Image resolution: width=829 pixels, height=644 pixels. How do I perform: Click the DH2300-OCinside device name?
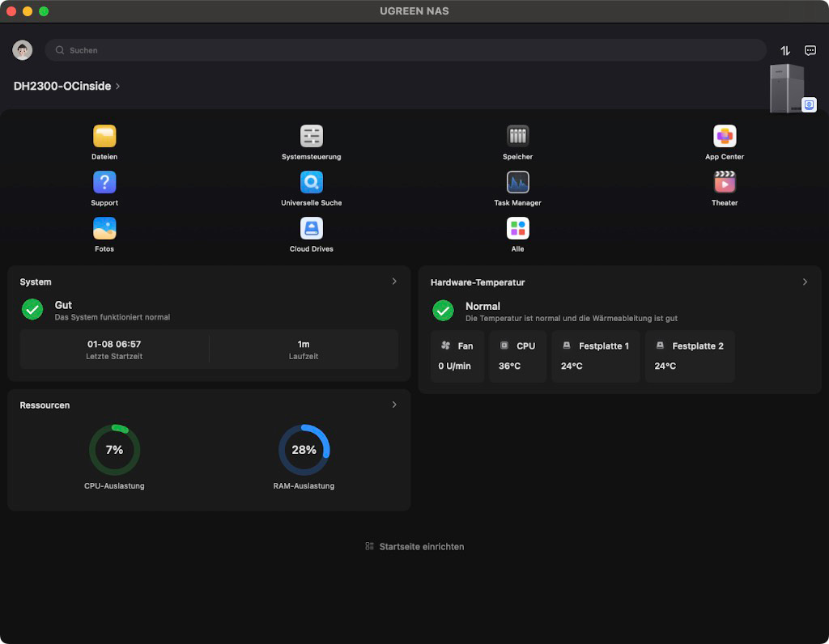pos(63,86)
